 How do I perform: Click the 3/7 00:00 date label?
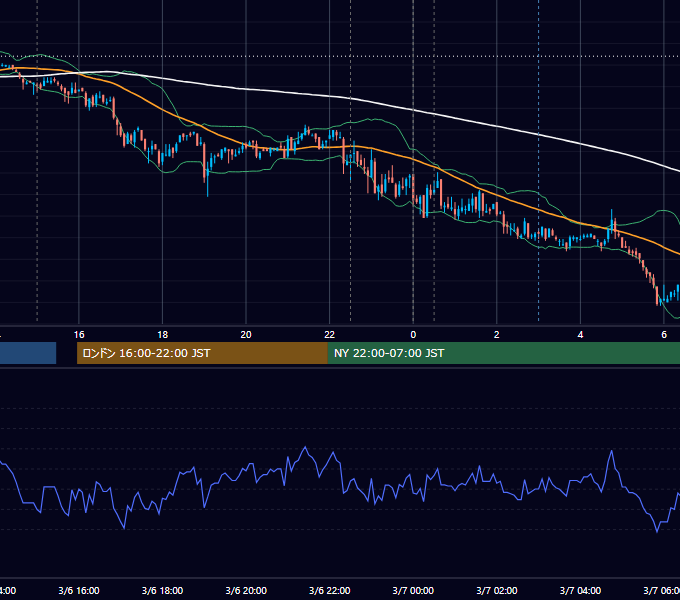click(x=413, y=590)
